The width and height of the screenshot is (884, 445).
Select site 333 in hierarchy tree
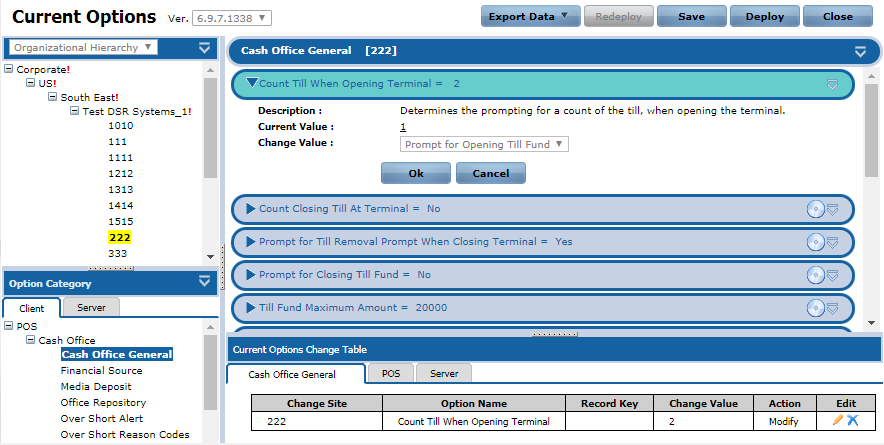pos(118,253)
